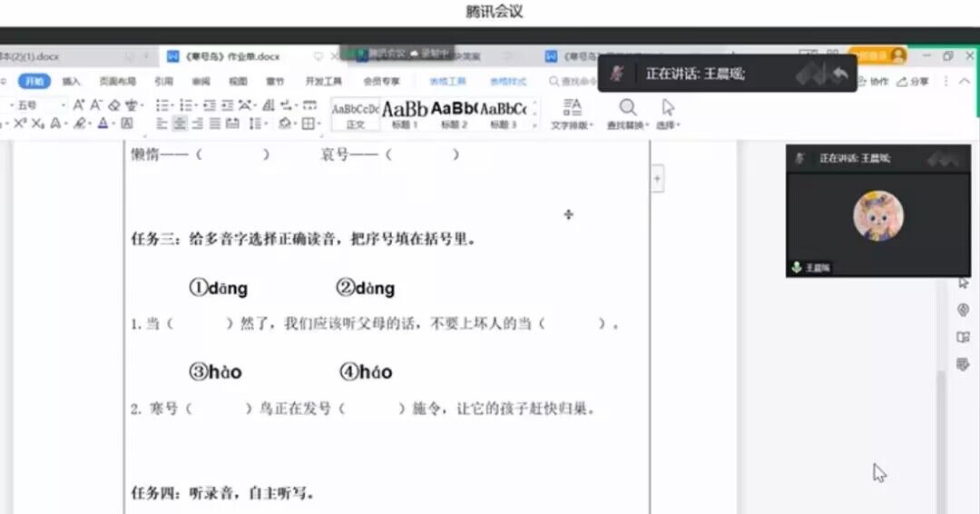Click the text highlight pen icon
This screenshot has width=980, height=514.
(x=81, y=124)
